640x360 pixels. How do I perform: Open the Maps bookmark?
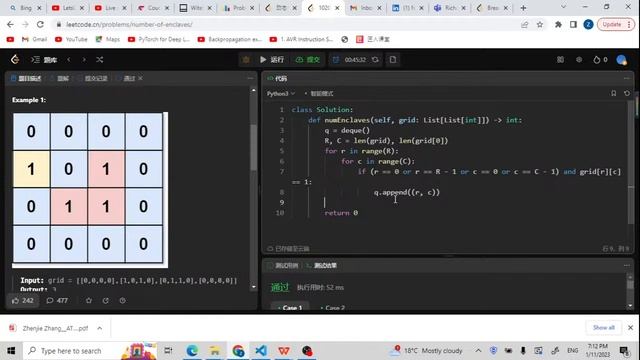point(108,39)
